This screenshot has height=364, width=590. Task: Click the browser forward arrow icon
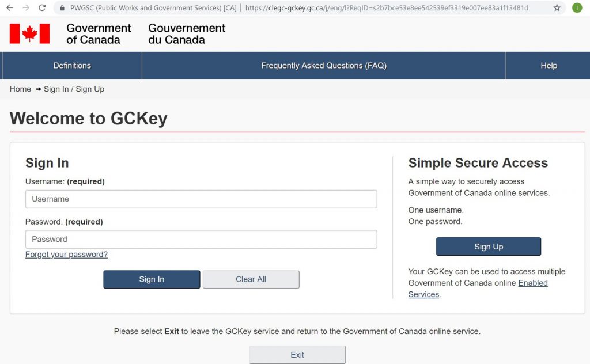[x=26, y=7]
